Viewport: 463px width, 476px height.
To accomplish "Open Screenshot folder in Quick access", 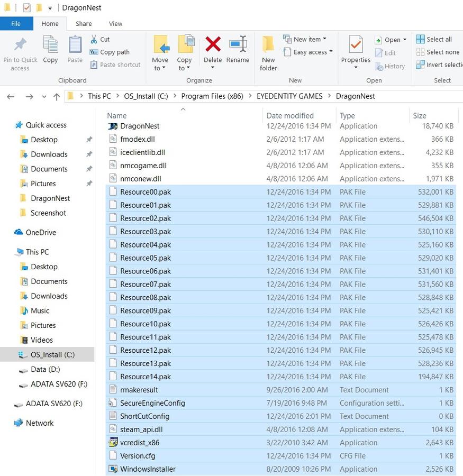I will coord(48,213).
